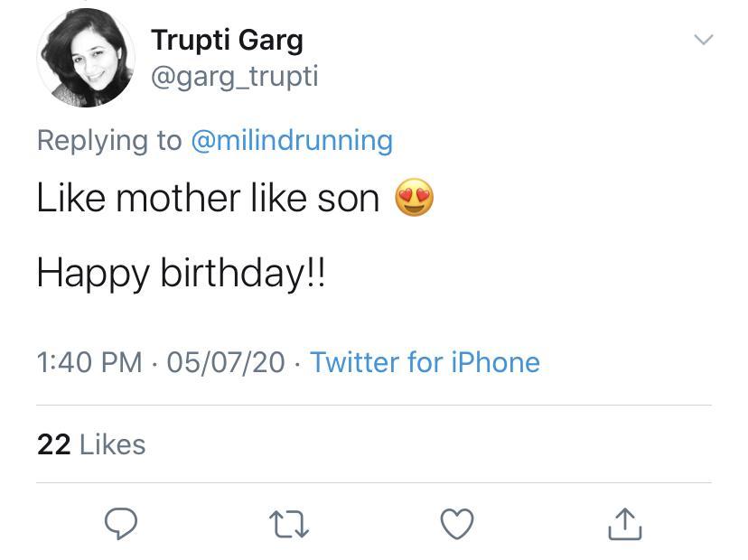This screenshot has height=560, width=748.
Task: Click the word 'Likes' beside the count
Action: click(x=113, y=444)
